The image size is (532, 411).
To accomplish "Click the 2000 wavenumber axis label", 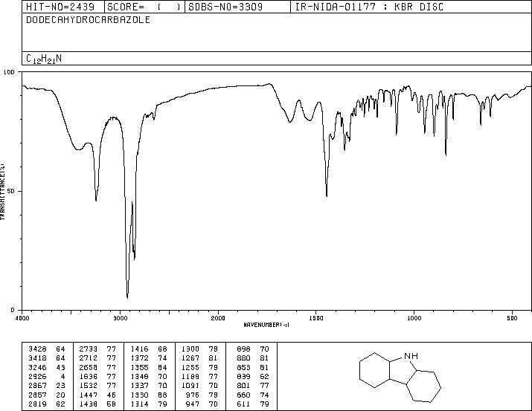I will [218, 318].
